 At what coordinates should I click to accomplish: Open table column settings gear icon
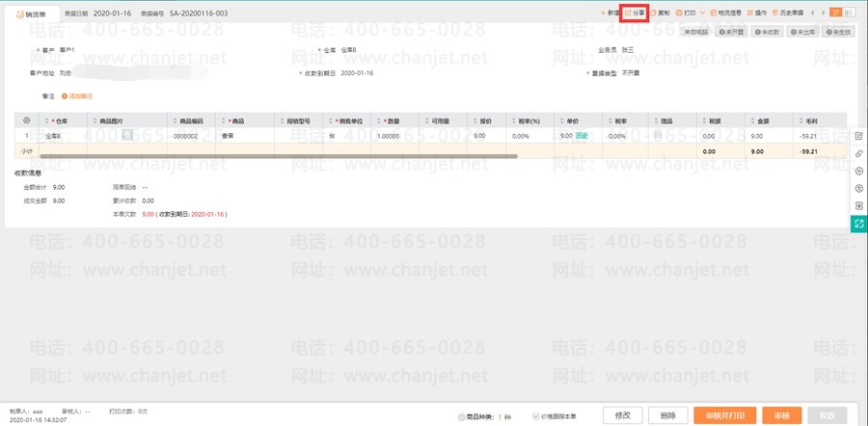point(27,120)
